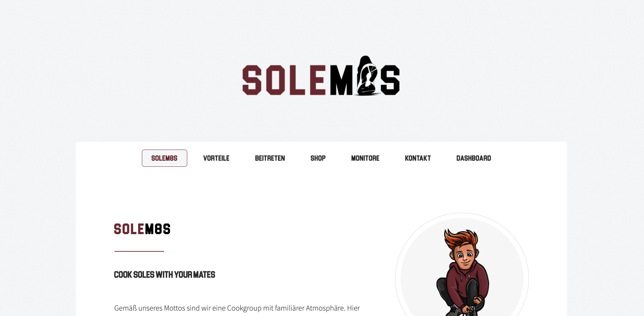The width and height of the screenshot is (644, 316).
Task: Open the KONTAKT page link
Action: (x=418, y=158)
